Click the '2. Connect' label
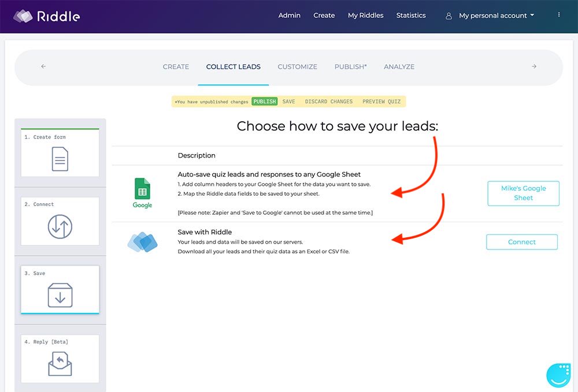Screen dimensions: 578x392 pyautogui.click(x=39, y=204)
